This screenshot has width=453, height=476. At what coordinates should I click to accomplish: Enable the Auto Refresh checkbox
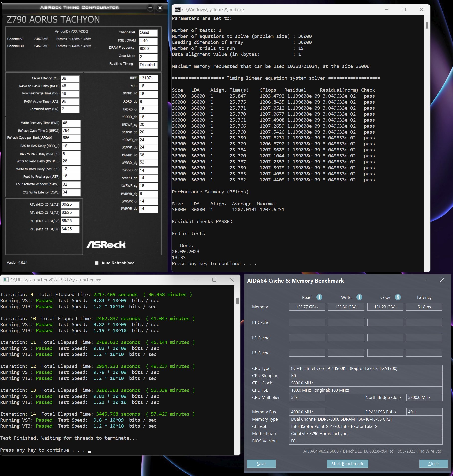97,263
